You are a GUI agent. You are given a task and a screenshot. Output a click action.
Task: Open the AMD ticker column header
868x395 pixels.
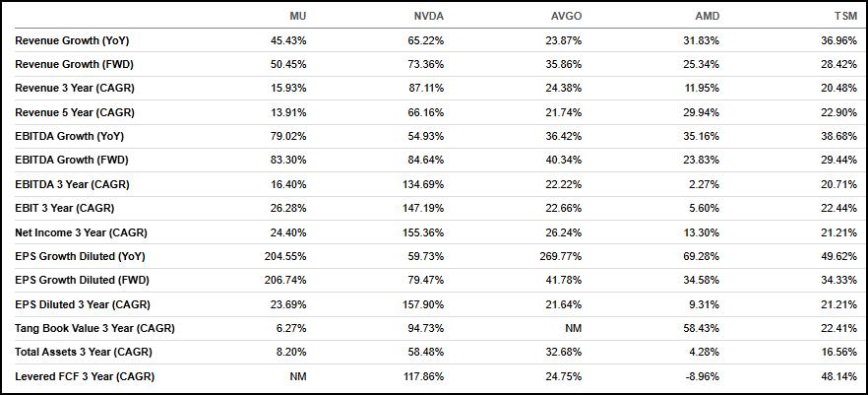[707, 17]
